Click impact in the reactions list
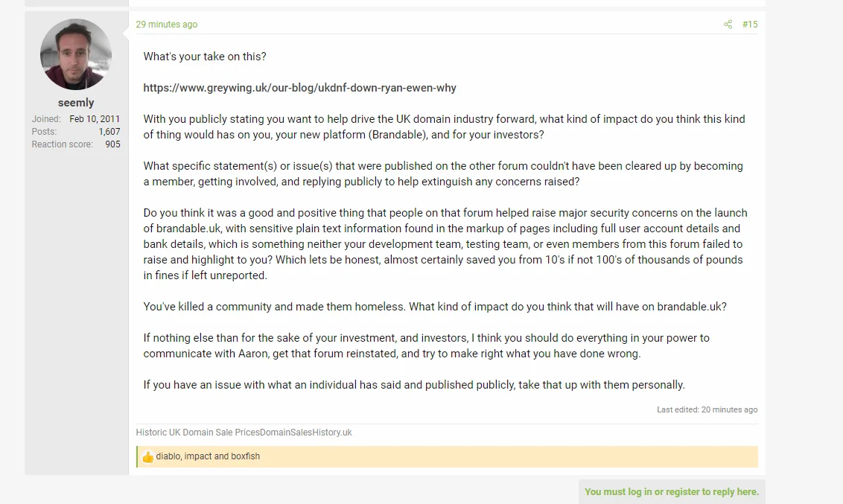Image resolution: width=843 pixels, height=504 pixels. [x=198, y=456]
